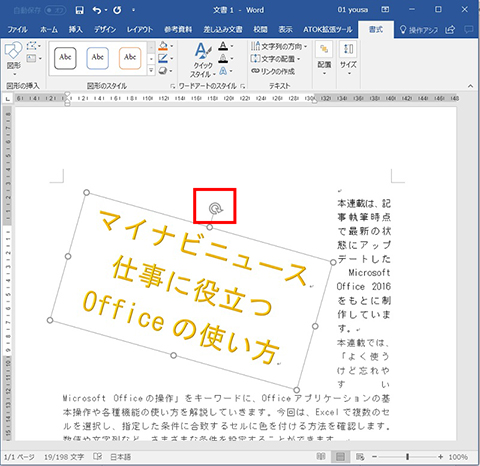The image size is (480, 466).
Task: Open the 文字列の方向 dropdown
Action: pyautogui.click(x=279, y=46)
